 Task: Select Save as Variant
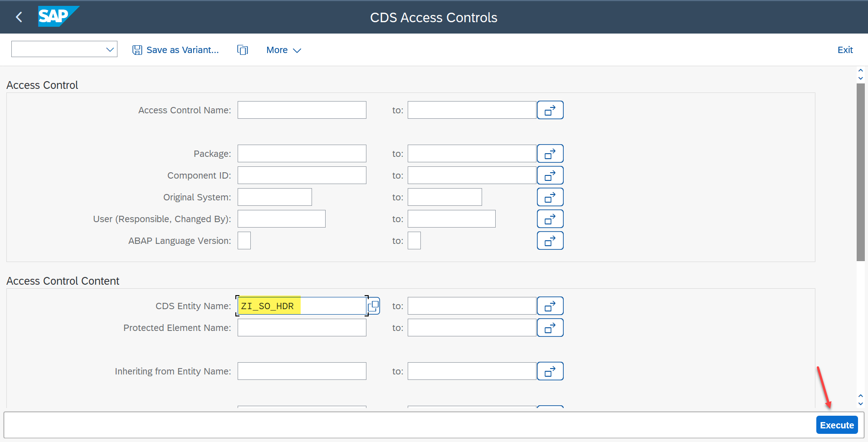(176, 50)
